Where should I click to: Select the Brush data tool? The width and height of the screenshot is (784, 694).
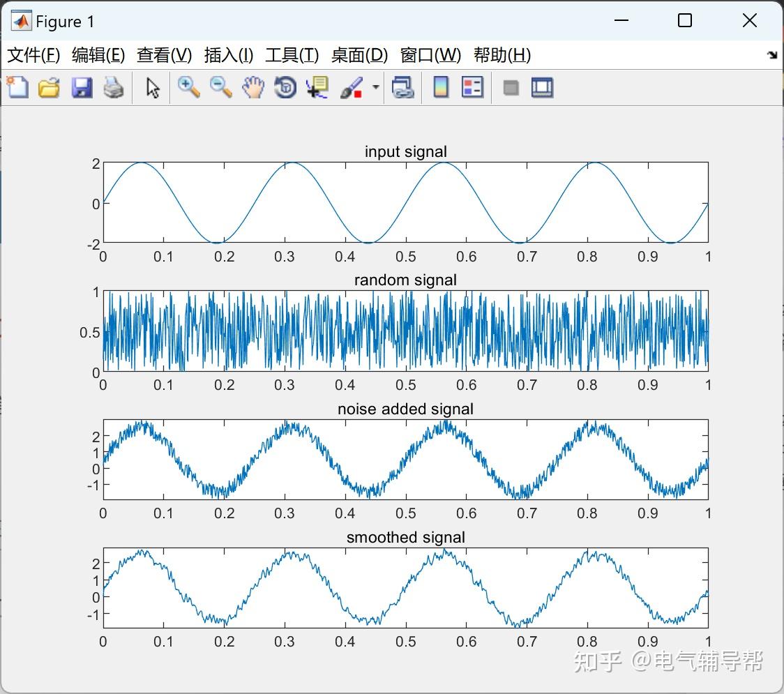[x=352, y=87]
